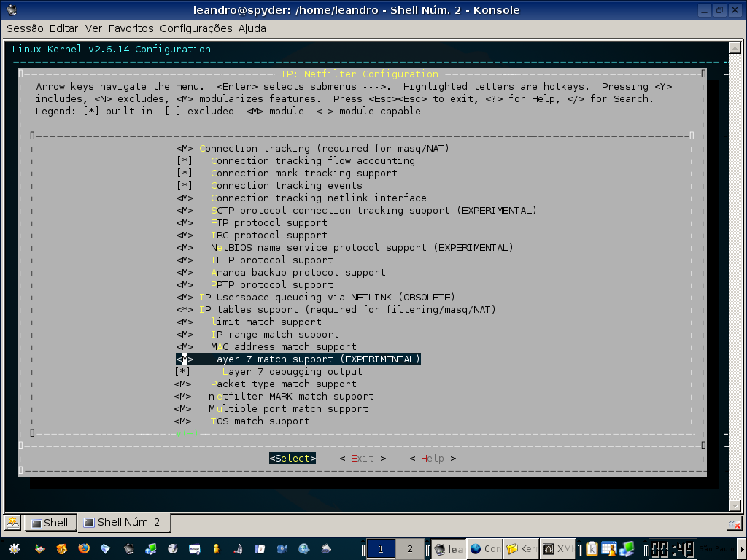Open the round disc icon in the panel
747x560 pixels.
click(172, 548)
